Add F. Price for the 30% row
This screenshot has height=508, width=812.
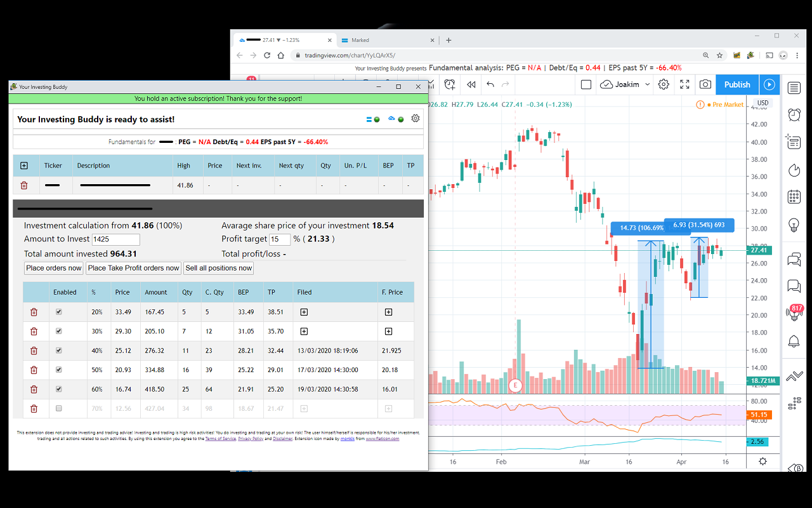tap(388, 331)
